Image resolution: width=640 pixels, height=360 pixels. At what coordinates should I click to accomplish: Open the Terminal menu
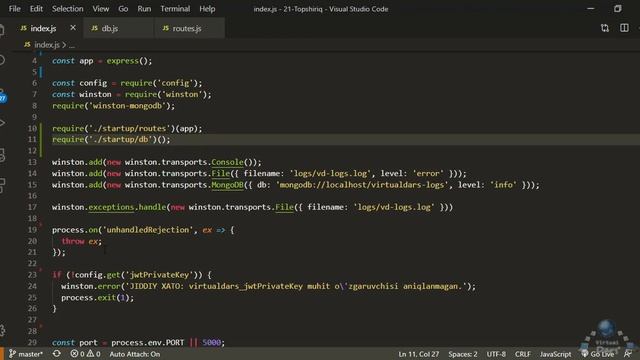175,9
